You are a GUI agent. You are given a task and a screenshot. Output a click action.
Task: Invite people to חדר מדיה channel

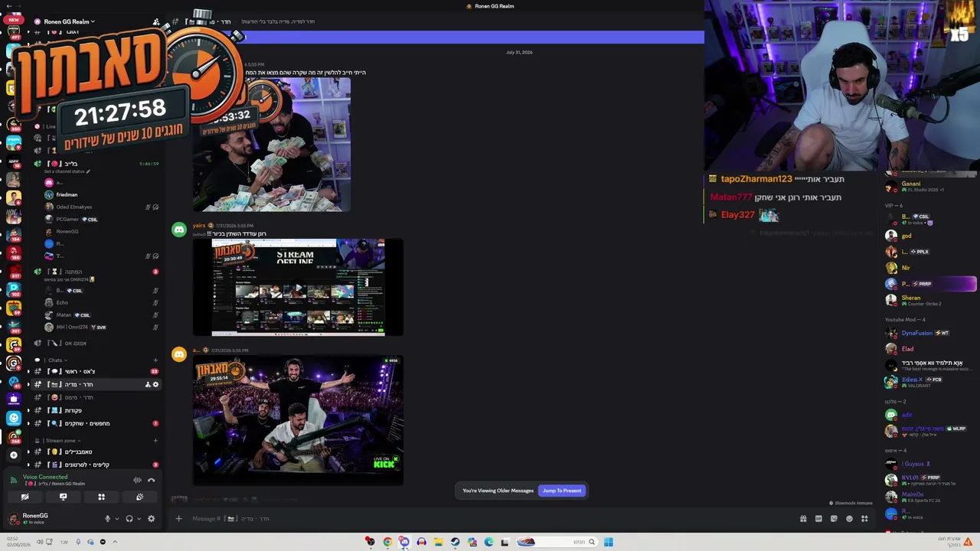(x=148, y=384)
